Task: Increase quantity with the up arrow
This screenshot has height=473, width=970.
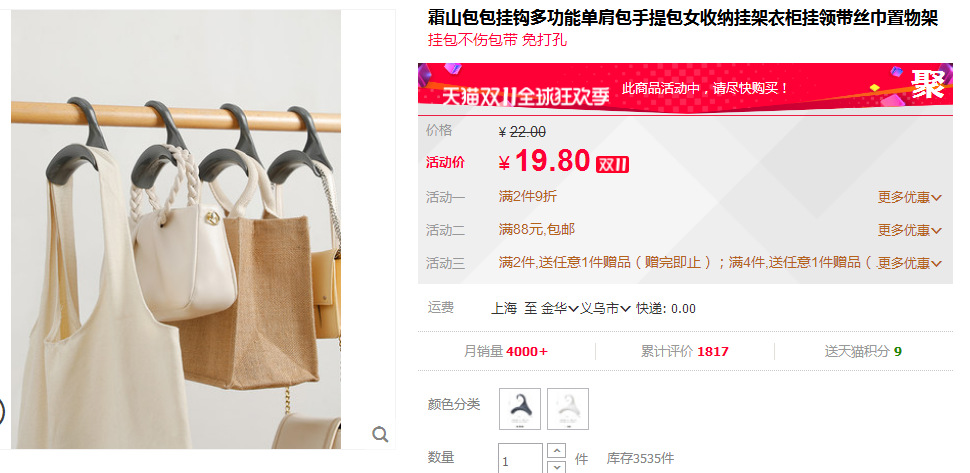Action: click(x=557, y=451)
